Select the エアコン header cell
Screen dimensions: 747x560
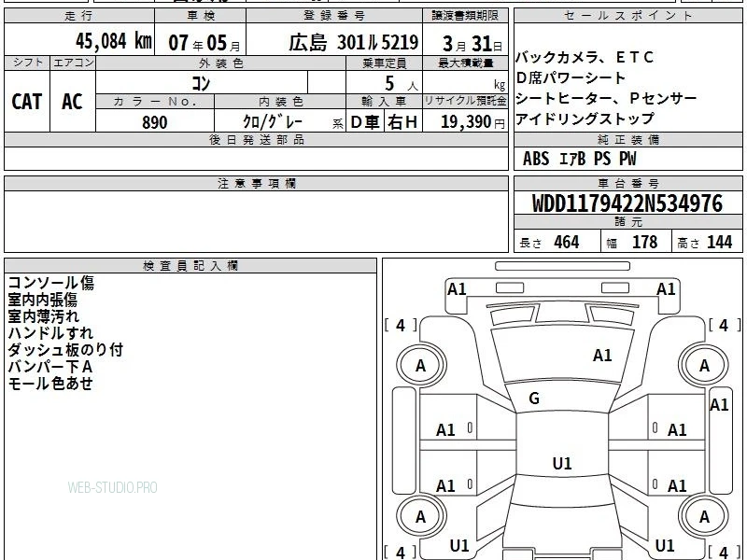click(73, 63)
